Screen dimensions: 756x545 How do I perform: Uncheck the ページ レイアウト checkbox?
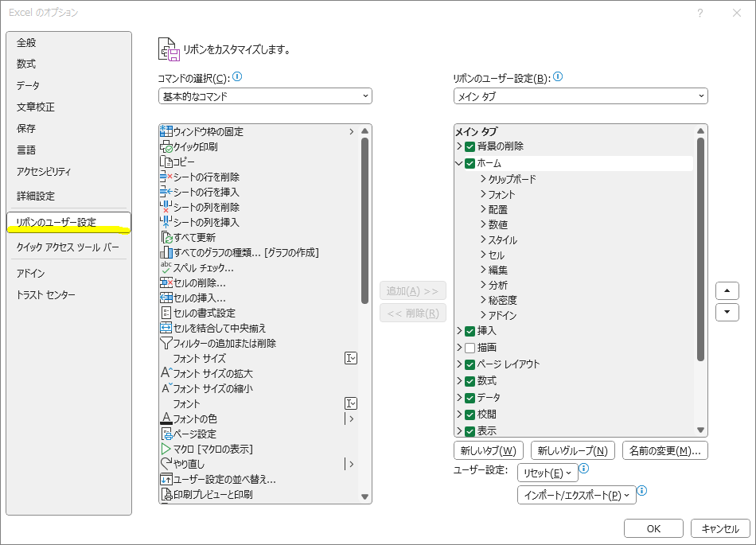[x=470, y=364]
